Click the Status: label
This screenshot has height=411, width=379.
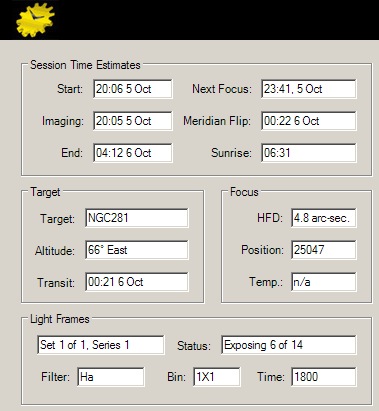[194, 346]
